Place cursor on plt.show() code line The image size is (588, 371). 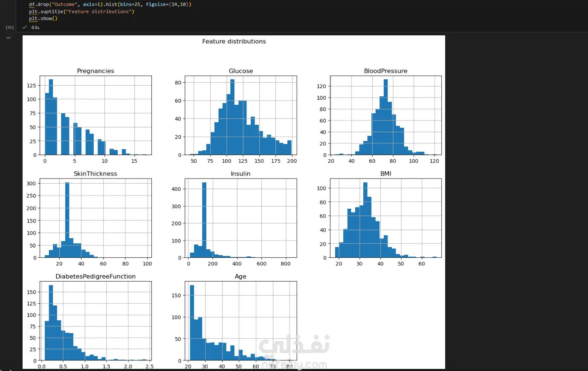(x=43, y=18)
